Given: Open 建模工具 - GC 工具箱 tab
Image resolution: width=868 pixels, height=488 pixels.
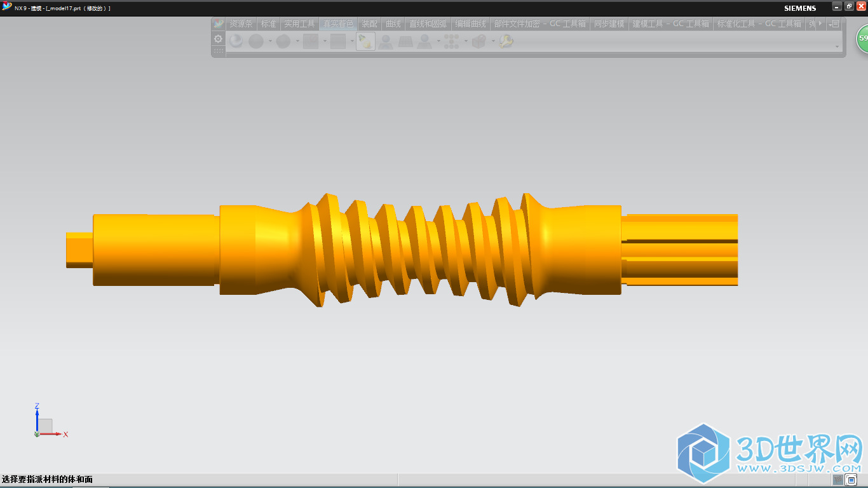Looking at the screenshot, I should pos(670,24).
